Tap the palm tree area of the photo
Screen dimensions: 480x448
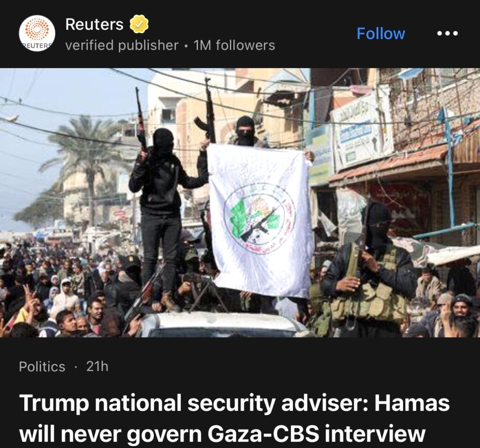point(87,159)
